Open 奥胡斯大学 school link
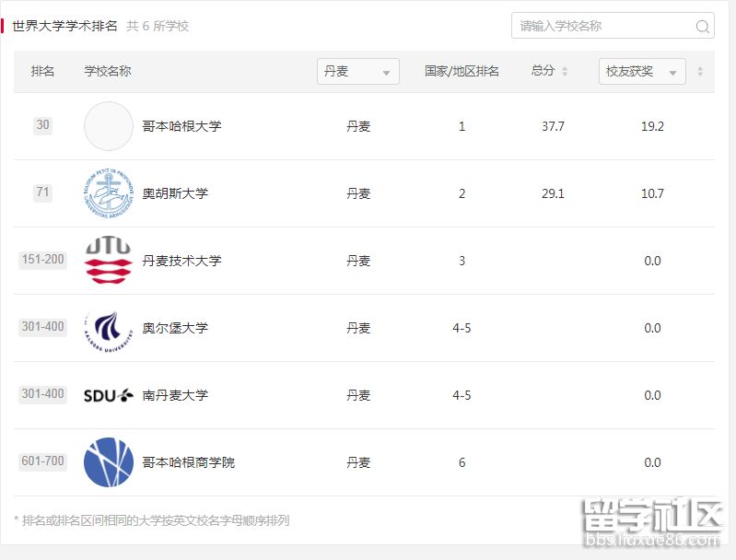The width and height of the screenshot is (736, 560). (175, 193)
